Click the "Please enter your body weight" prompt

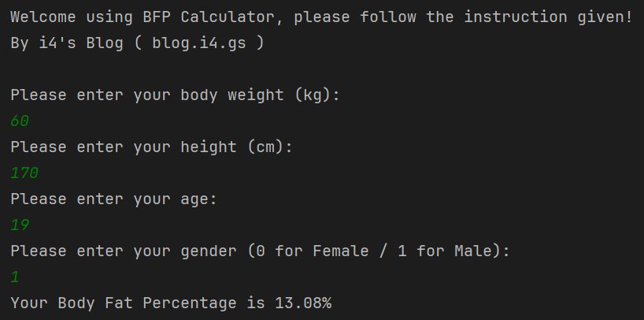pos(147,95)
